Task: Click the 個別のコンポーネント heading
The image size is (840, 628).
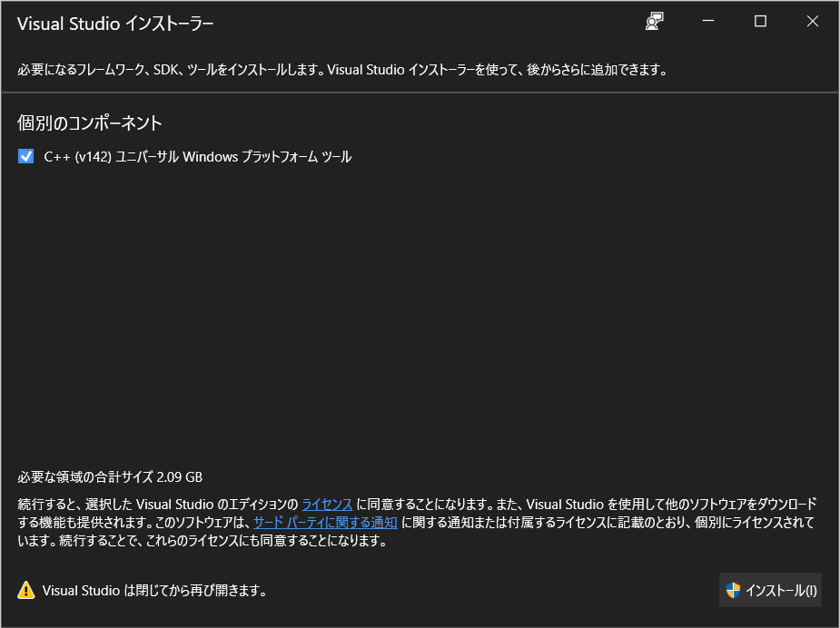Action: click(90, 123)
